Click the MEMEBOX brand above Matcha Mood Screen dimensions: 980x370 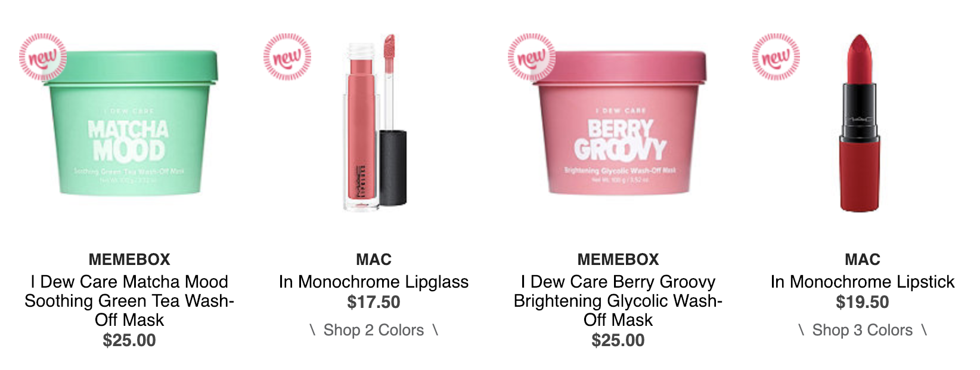pos(129,260)
